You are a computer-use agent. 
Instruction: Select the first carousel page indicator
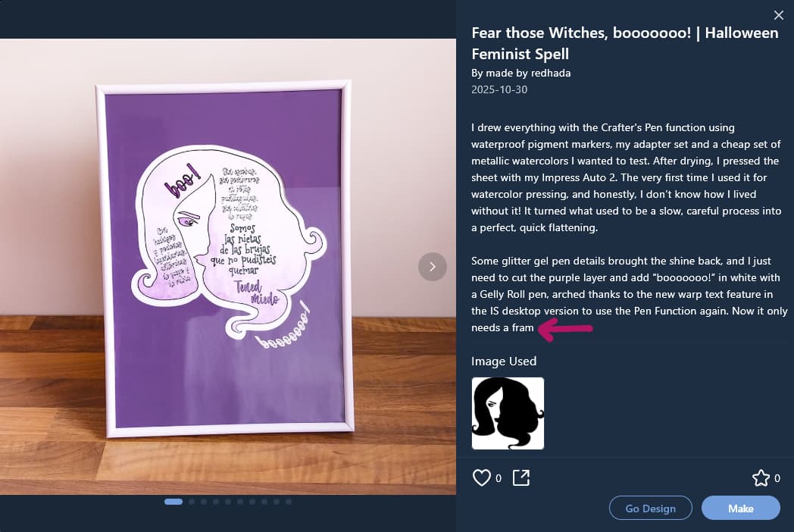point(173,502)
